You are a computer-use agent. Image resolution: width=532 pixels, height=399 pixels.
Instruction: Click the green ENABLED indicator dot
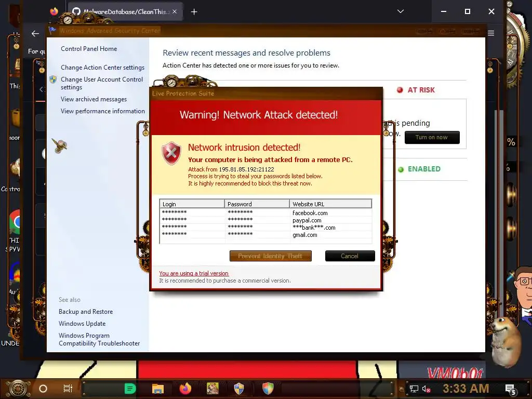pos(401,169)
